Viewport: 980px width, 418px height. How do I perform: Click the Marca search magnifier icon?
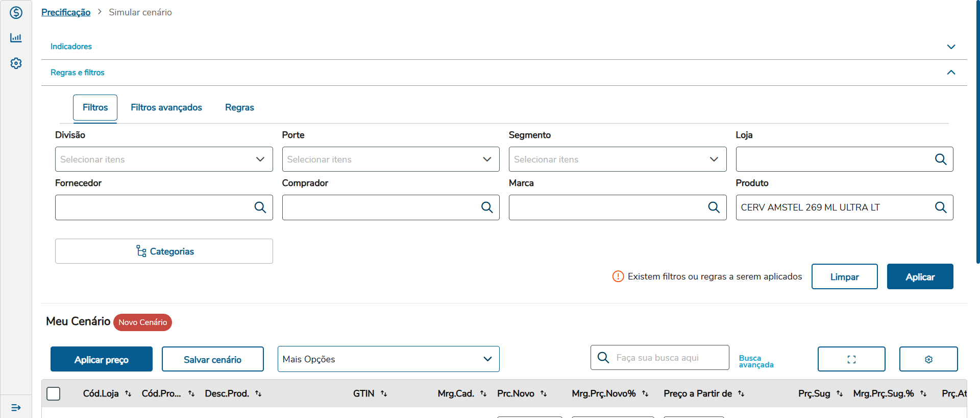(714, 207)
